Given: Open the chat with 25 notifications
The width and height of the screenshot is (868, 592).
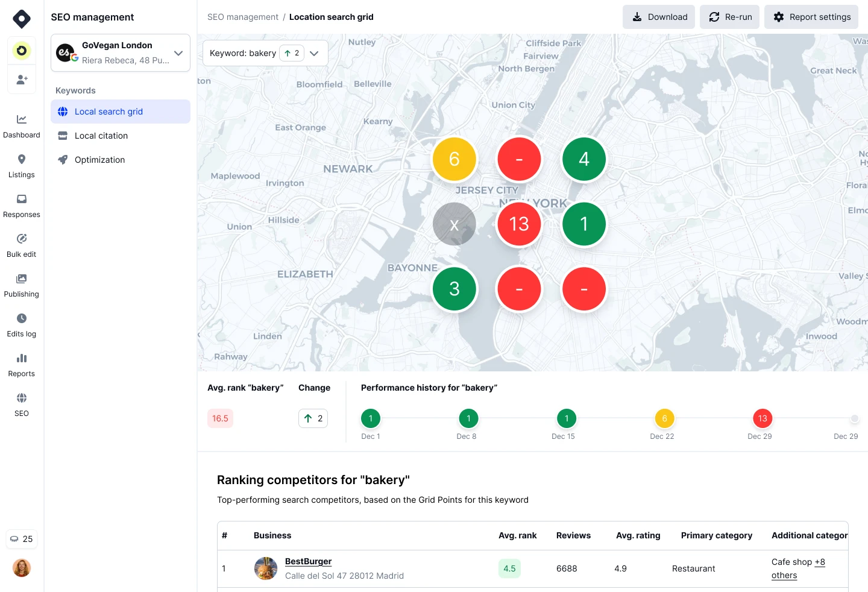Looking at the screenshot, I should 22,539.
